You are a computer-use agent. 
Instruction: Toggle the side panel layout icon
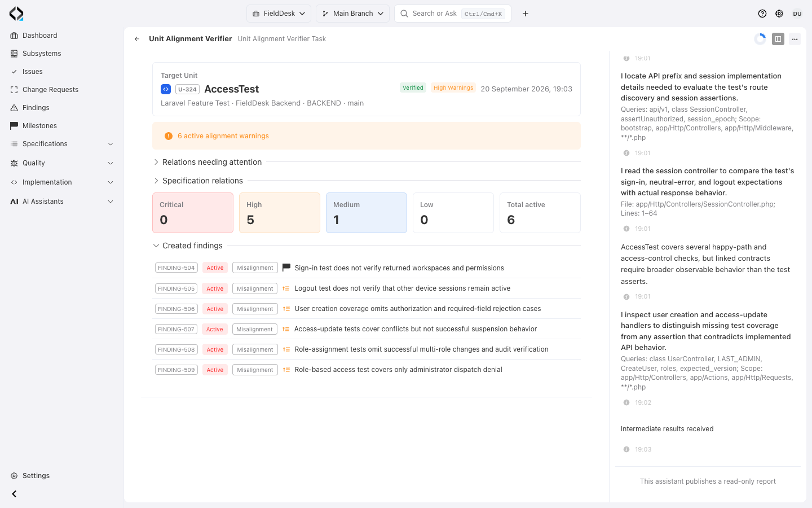778,39
